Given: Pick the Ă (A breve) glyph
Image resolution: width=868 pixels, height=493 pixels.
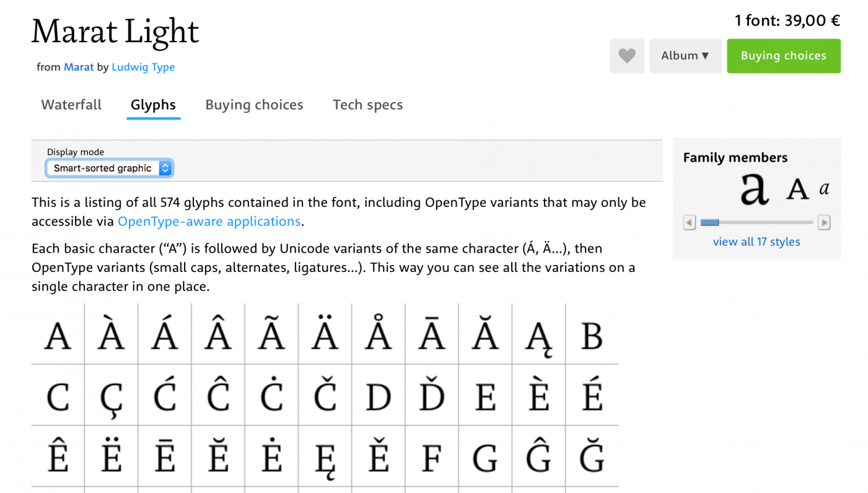Looking at the screenshot, I should point(485,334).
